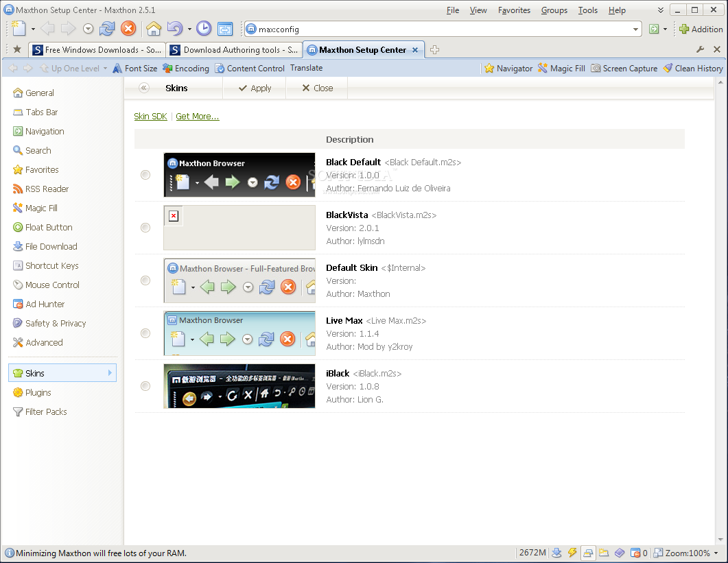Add a new tab with plus icon
Image resolution: width=728 pixels, height=563 pixels.
(434, 49)
